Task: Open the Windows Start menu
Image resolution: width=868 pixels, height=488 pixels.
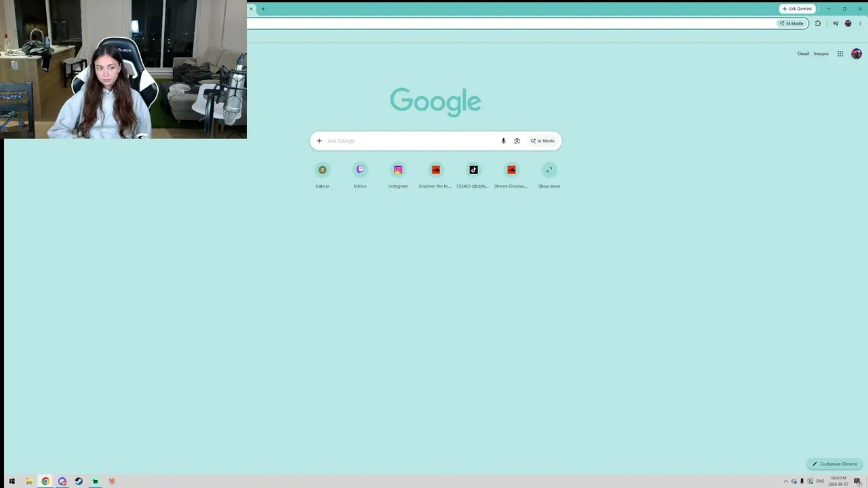Action: point(12,481)
